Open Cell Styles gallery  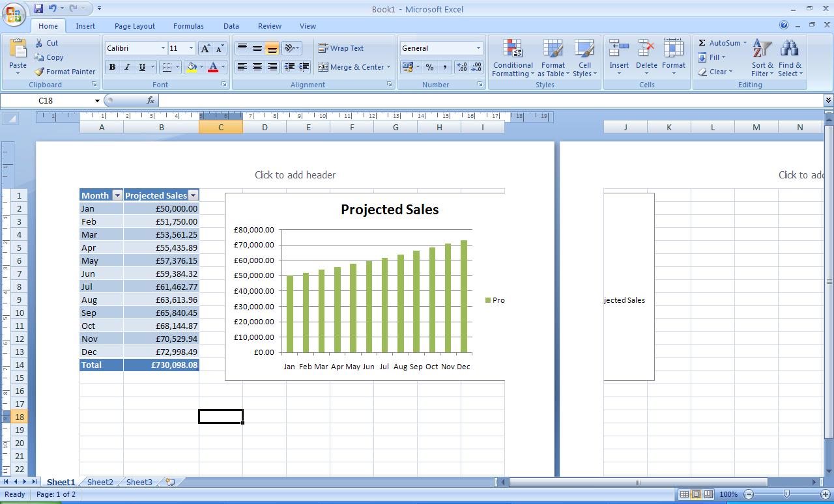point(584,59)
